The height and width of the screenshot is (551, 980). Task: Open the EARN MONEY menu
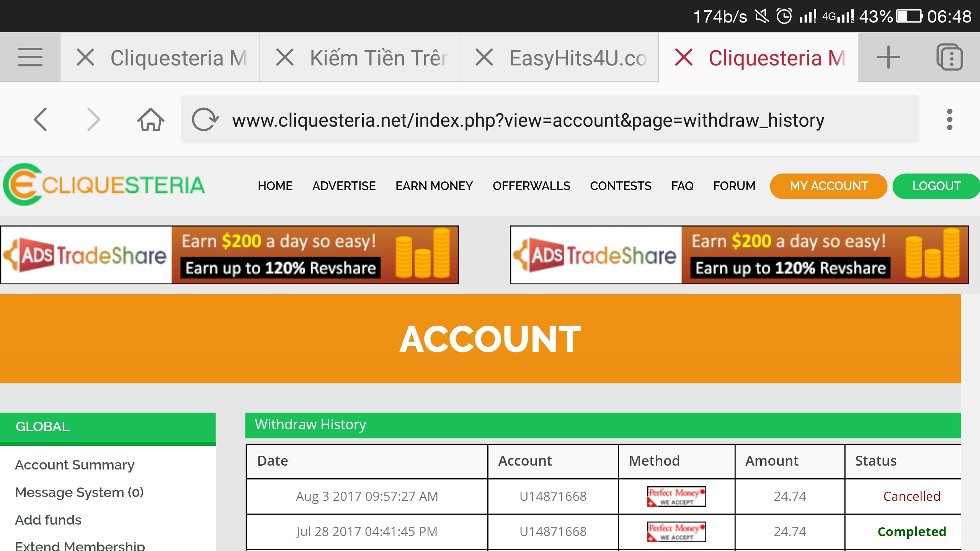coord(434,186)
